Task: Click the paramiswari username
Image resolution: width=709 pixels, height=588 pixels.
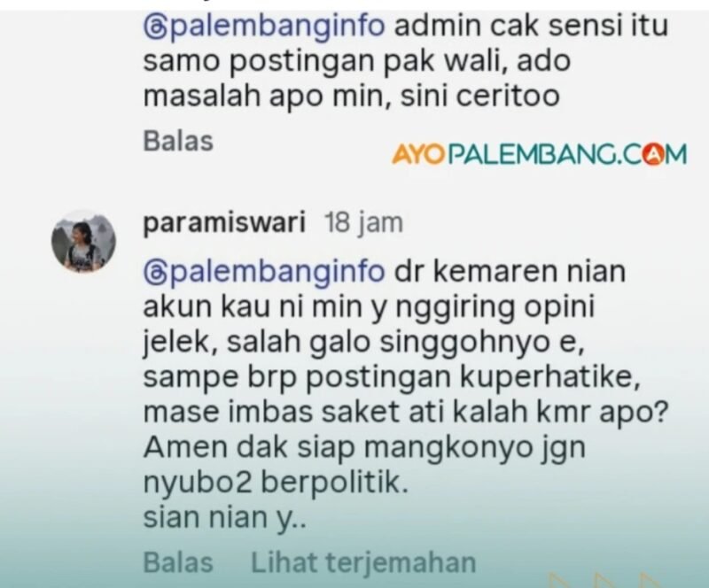Action: (x=224, y=222)
